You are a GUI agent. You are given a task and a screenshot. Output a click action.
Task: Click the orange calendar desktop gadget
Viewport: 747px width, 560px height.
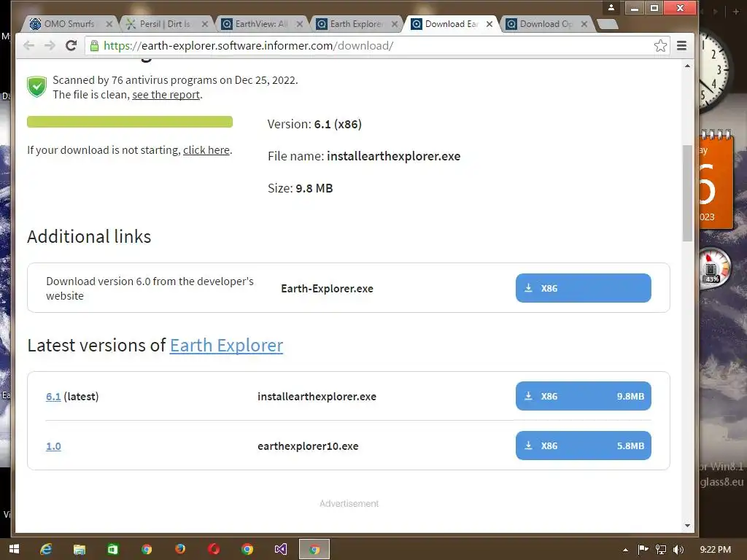coord(716,180)
